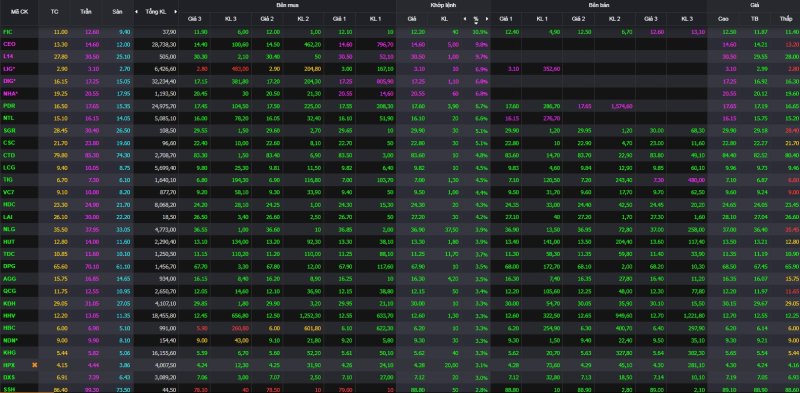Click the left arrow beside Tổng KL
This screenshot has height=393, width=800.
pos(136,11)
